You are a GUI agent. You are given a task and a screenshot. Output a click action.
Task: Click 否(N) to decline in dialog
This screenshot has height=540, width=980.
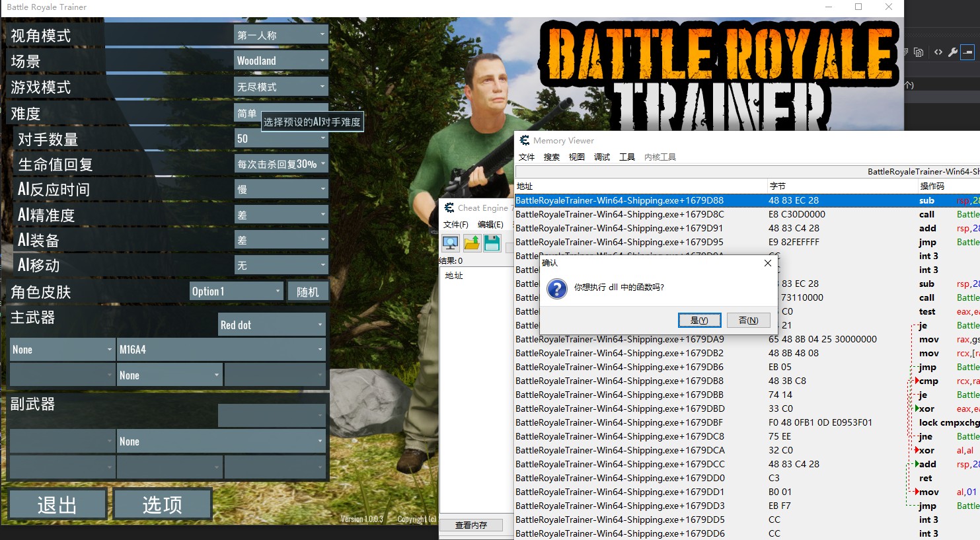coord(748,320)
